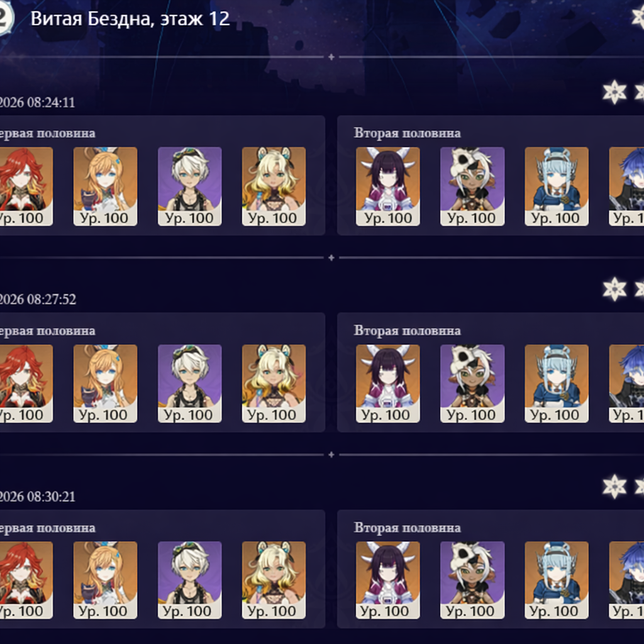Click the star rating icon beside the 08:24:11 run
Screen dimensions: 644x644
pyautogui.click(x=614, y=92)
